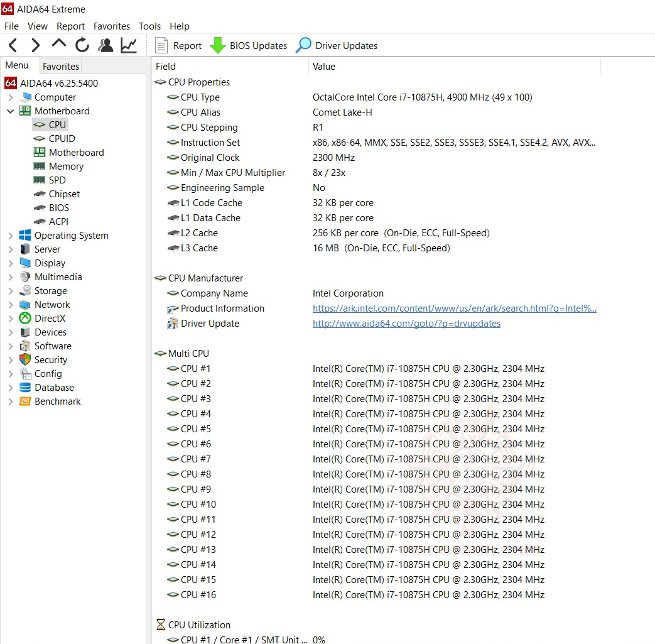This screenshot has width=655, height=644.
Task: Click the Driver Updates toolbar label
Action: tap(346, 46)
